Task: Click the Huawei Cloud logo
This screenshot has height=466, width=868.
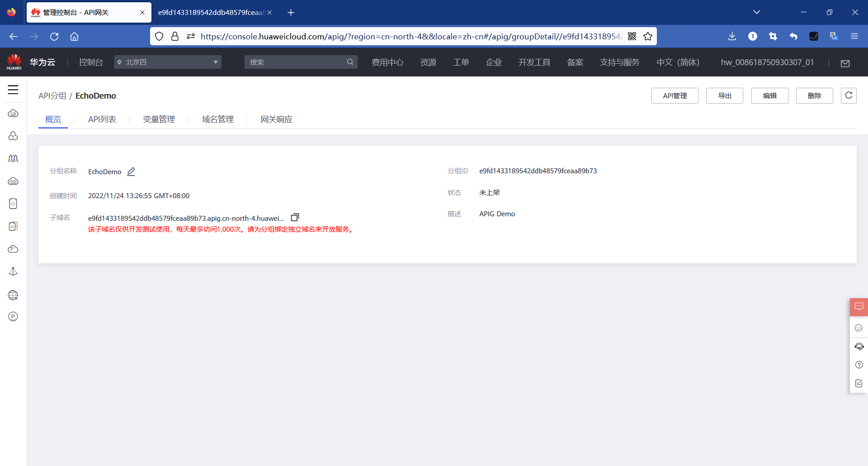Action: point(14,62)
